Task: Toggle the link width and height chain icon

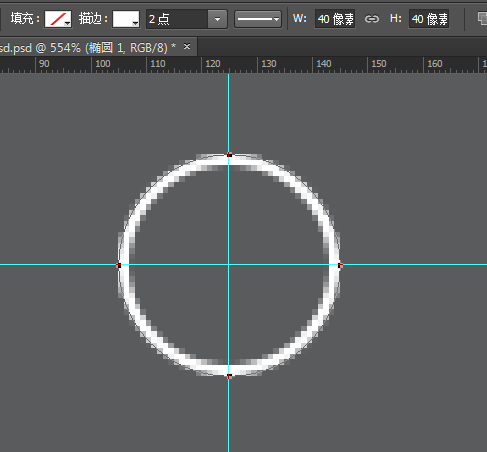Action: [x=372, y=19]
